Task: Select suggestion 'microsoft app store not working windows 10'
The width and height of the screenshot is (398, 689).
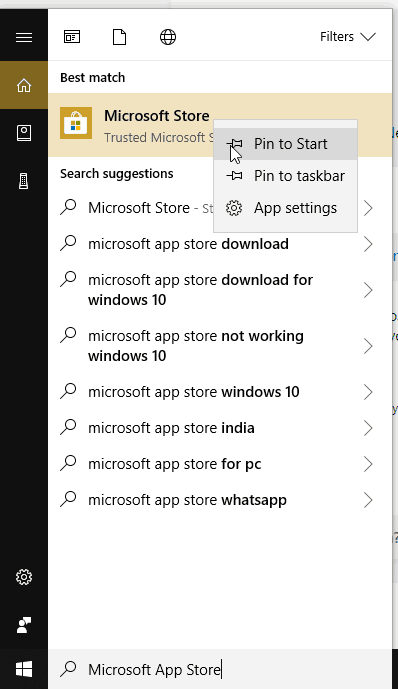Action: pyautogui.click(x=220, y=346)
